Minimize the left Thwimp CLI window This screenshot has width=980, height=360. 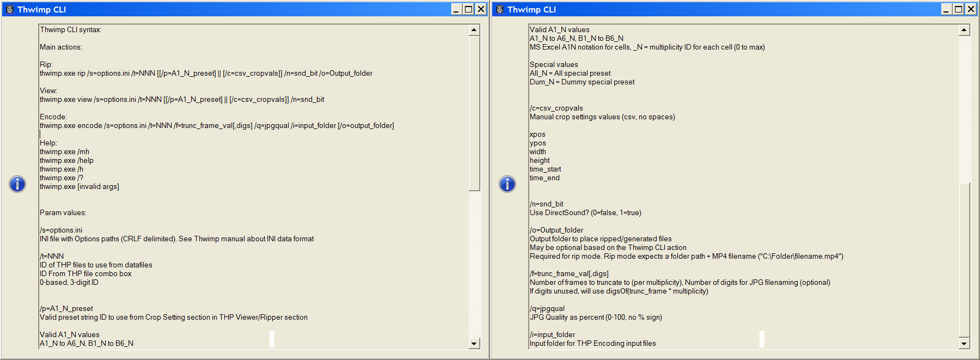point(456,9)
